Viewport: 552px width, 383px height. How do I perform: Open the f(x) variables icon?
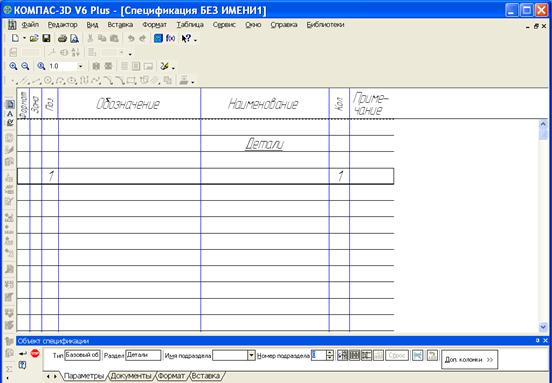[x=170, y=38]
